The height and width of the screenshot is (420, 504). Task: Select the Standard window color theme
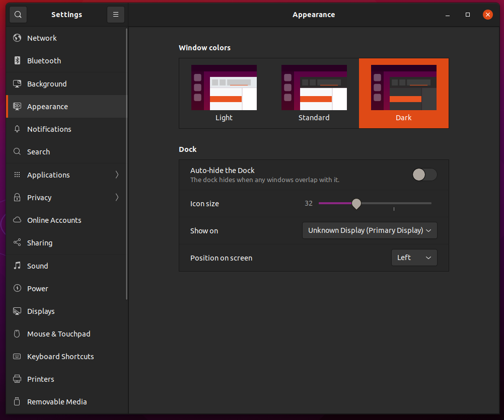314,93
